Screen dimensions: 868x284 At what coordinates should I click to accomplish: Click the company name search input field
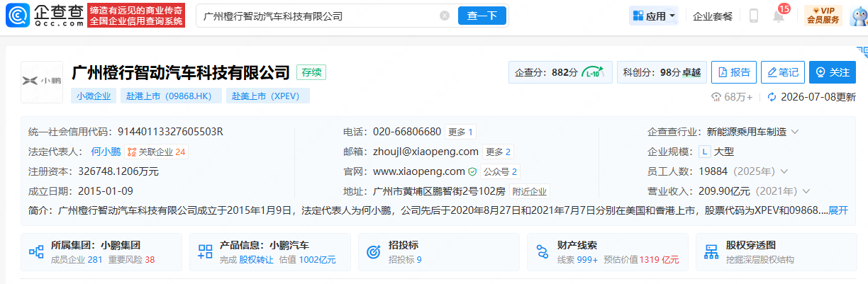point(318,16)
